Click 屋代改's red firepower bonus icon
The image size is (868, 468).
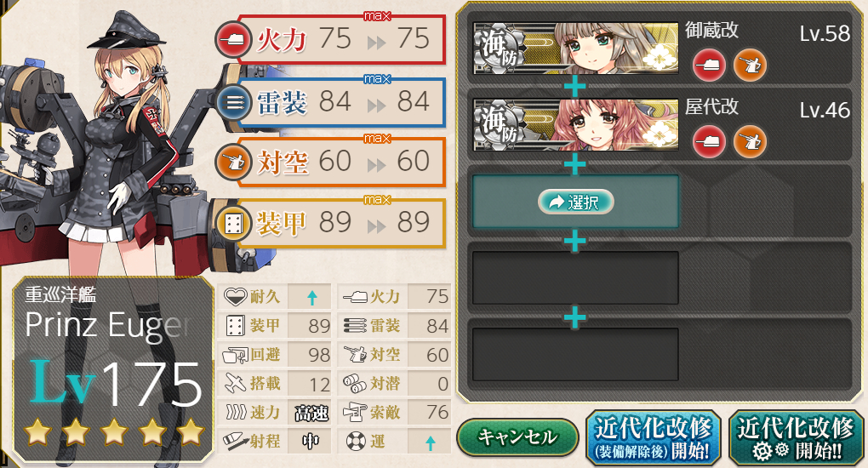pyautogui.click(x=709, y=141)
